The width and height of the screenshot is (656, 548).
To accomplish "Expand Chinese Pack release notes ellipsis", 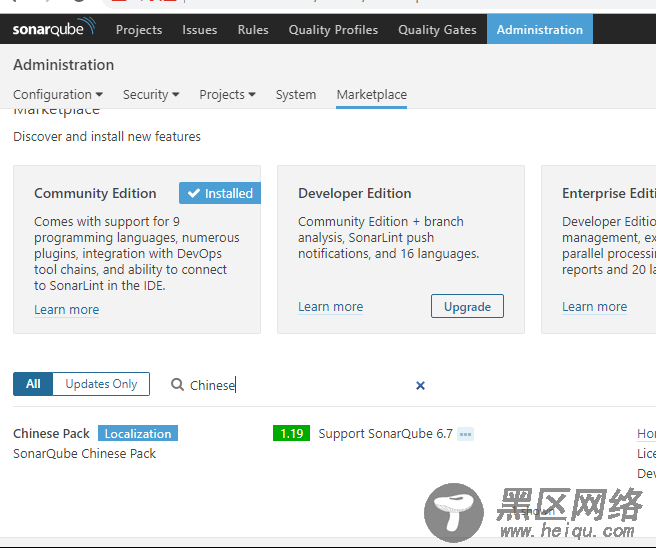I will pos(465,434).
